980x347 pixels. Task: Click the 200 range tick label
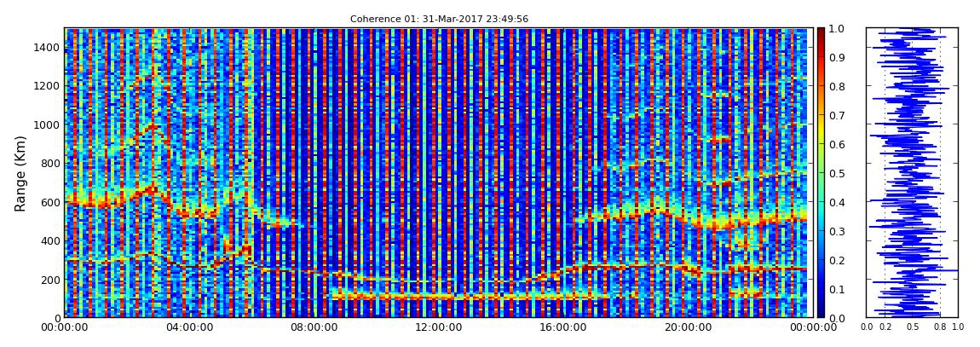49,280
